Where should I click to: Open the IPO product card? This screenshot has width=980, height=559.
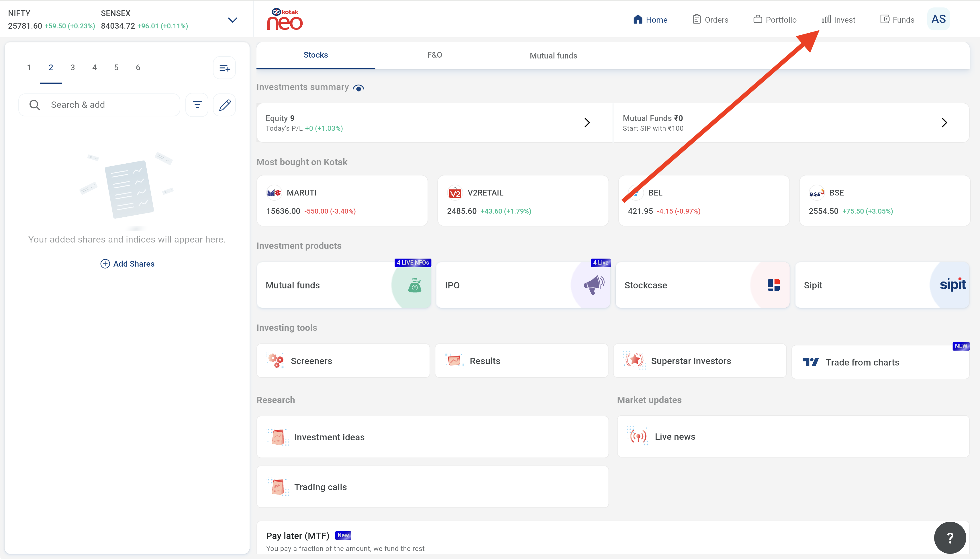click(523, 285)
